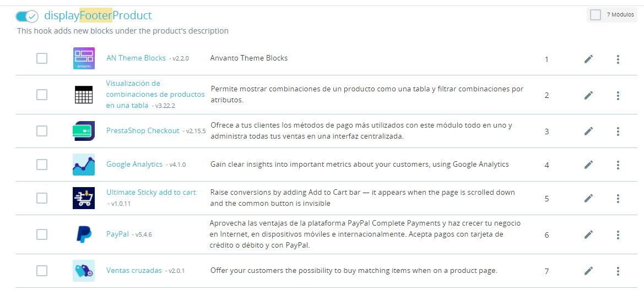Viewport: 644px width, 301px height.
Task: Edit the AN Theme Blocks module with pencil
Action: click(588, 59)
